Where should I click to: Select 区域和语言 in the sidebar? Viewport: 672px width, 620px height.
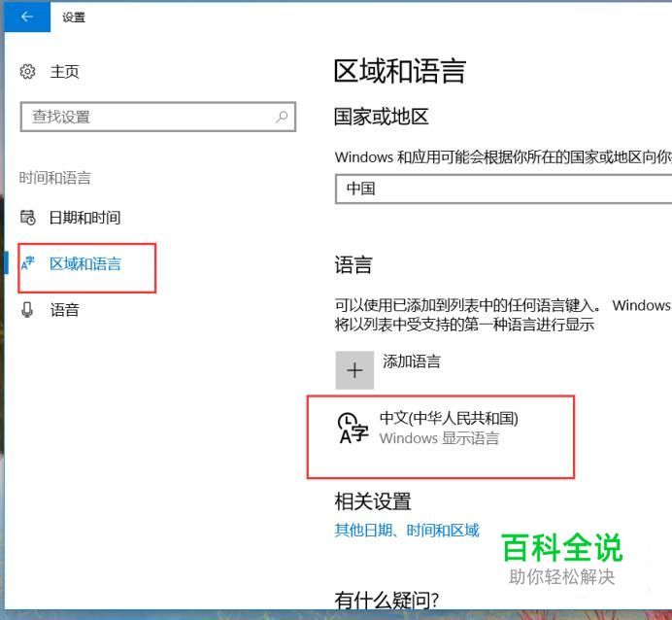[x=87, y=263]
